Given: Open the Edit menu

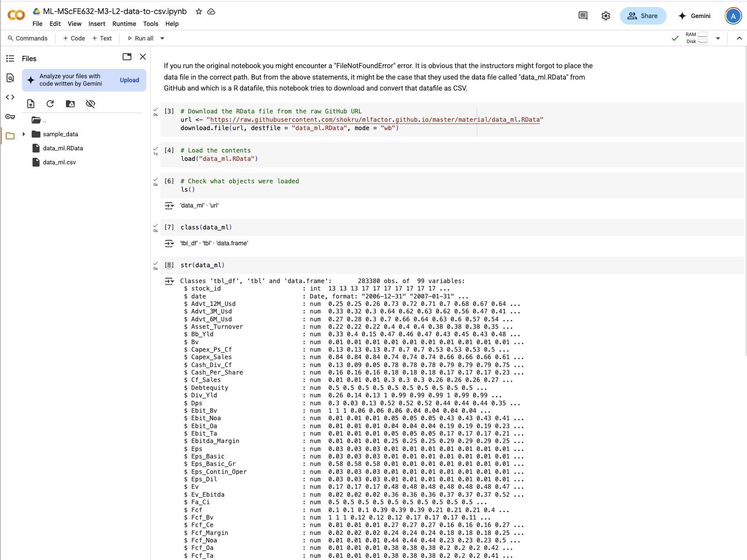Looking at the screenshot, I should [x=55, y=24].
